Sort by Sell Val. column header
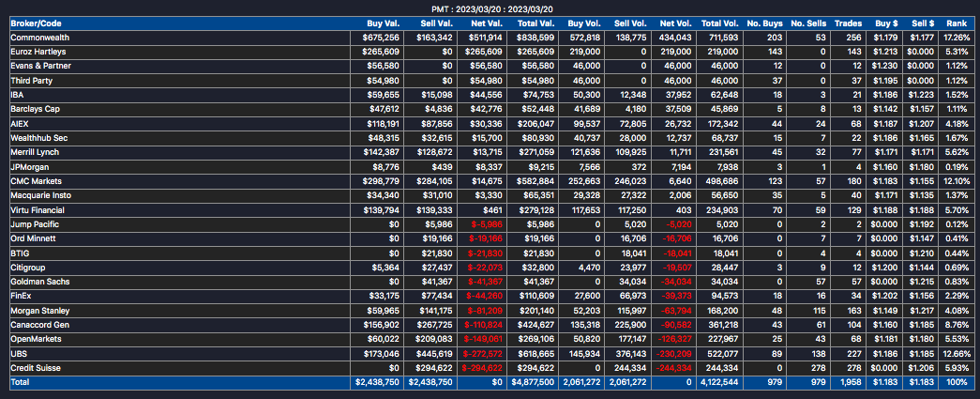This screenshot has width=980, height=399. point(434,23)
